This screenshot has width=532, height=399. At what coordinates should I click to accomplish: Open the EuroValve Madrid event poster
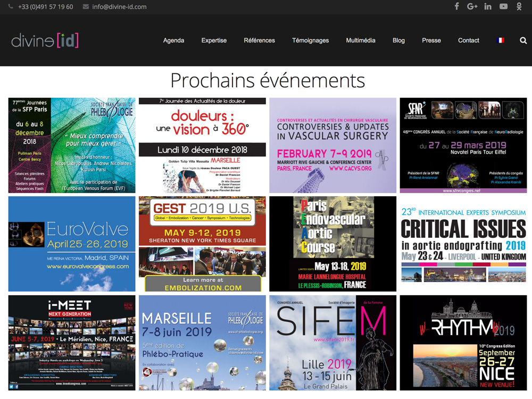coord(72,244)
